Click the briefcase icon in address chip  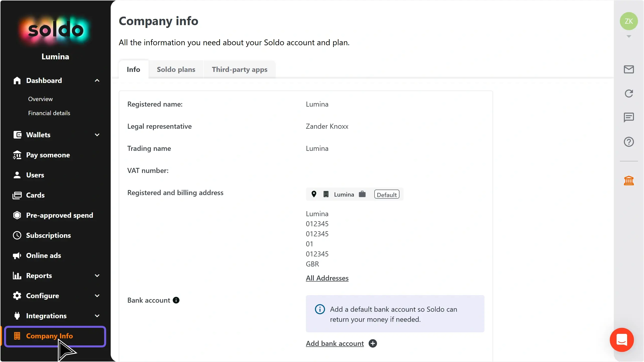(362, 194)
